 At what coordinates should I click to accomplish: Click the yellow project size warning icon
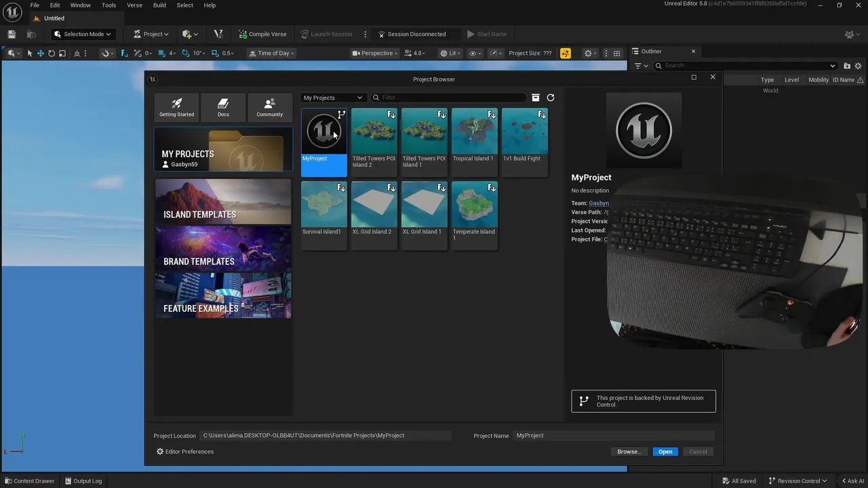(x=566, y=53)
